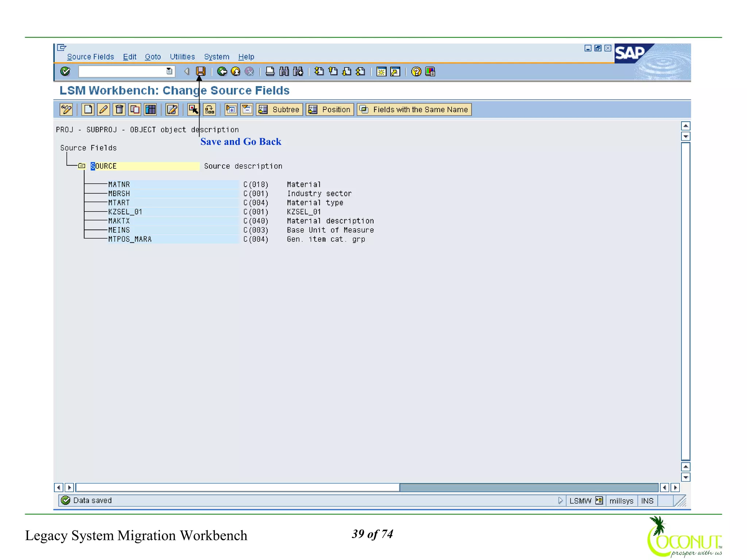The width and height of the screenshot is (747, 560).
Task: Click the Create New Session icon
Action: (382, 71)
